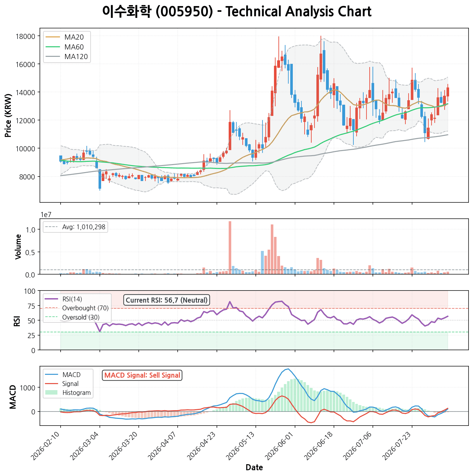The image size is (473, 476).
Task: Click the 16000 price tick label
Action: tap(26, 64)
